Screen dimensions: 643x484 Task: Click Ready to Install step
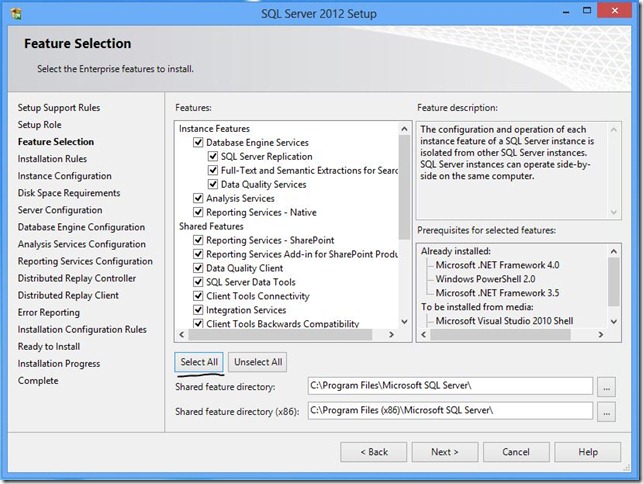point(49,347)
